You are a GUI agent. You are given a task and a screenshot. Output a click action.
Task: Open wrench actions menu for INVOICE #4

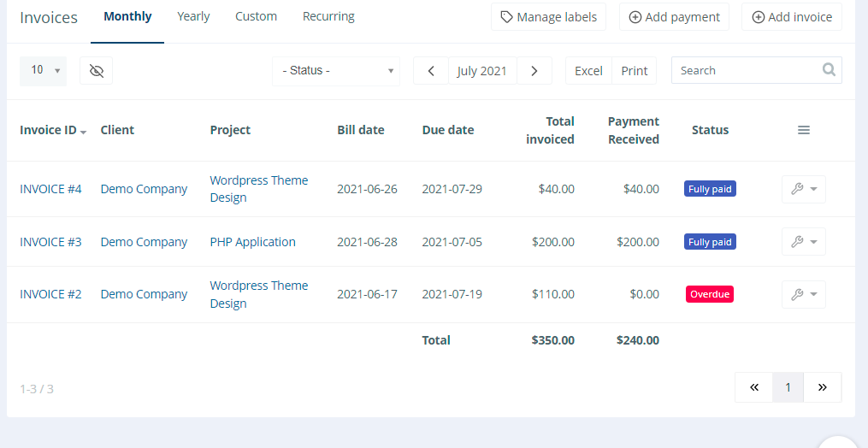coord(803,189)
